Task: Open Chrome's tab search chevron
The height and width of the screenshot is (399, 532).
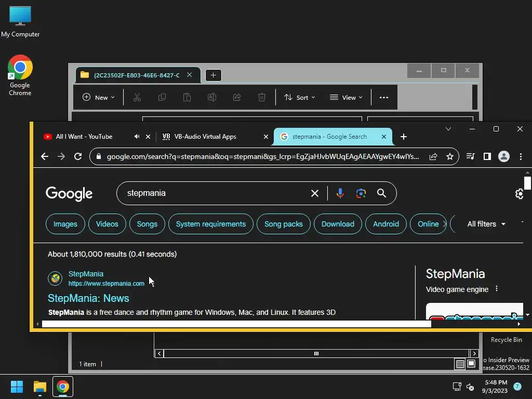Action: coord(448,129)
